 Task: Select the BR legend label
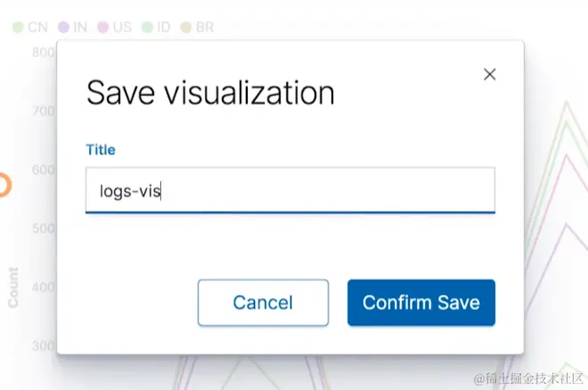[x=204, y=28]
